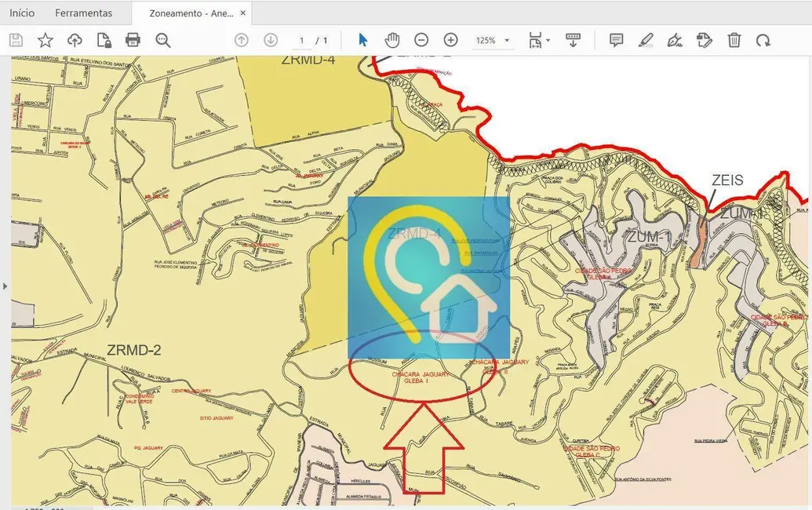Click the CIDADE SÃO PEDRO GLEBA C label
This screenshot has height=510, width=812.
592,451
